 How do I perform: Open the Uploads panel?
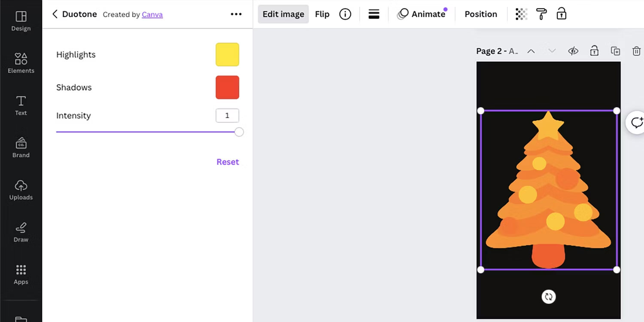21,190
